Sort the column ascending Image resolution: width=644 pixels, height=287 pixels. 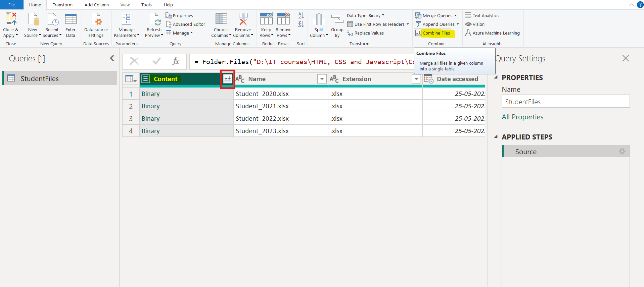[301, 16]
